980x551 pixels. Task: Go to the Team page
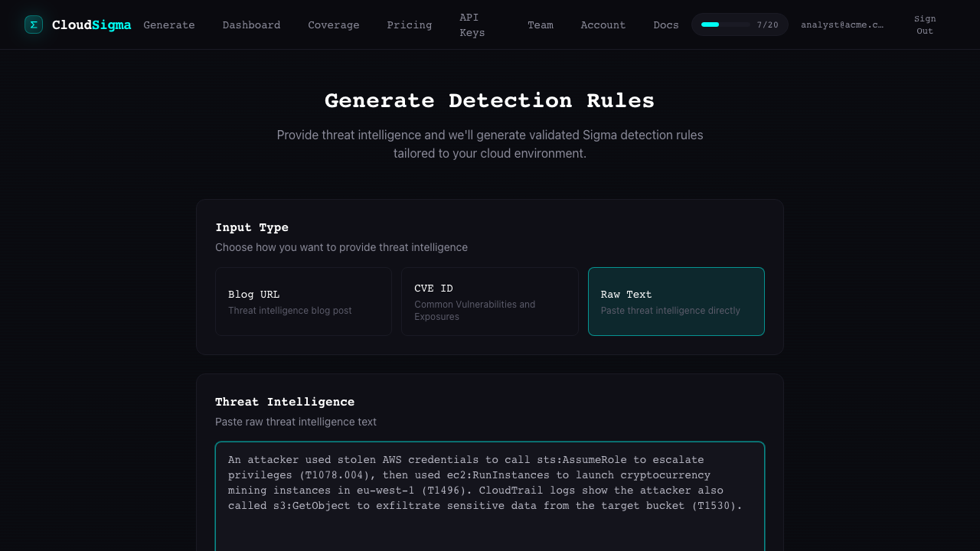pos(540,24)
